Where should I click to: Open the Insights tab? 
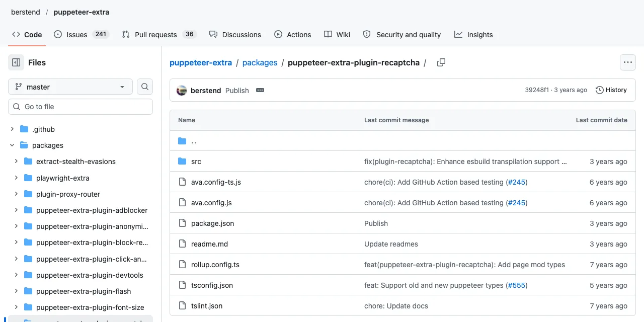tap(473, 35)
